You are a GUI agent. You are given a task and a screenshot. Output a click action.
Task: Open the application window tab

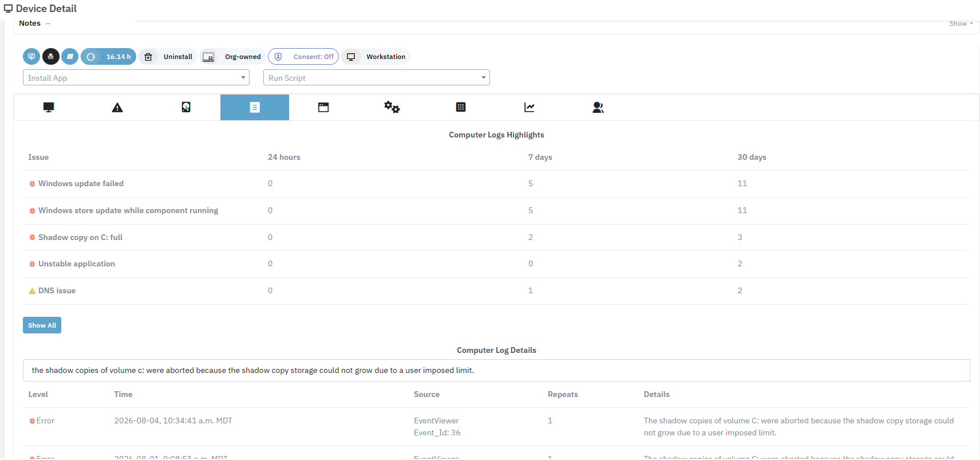(x=323, y=107)
